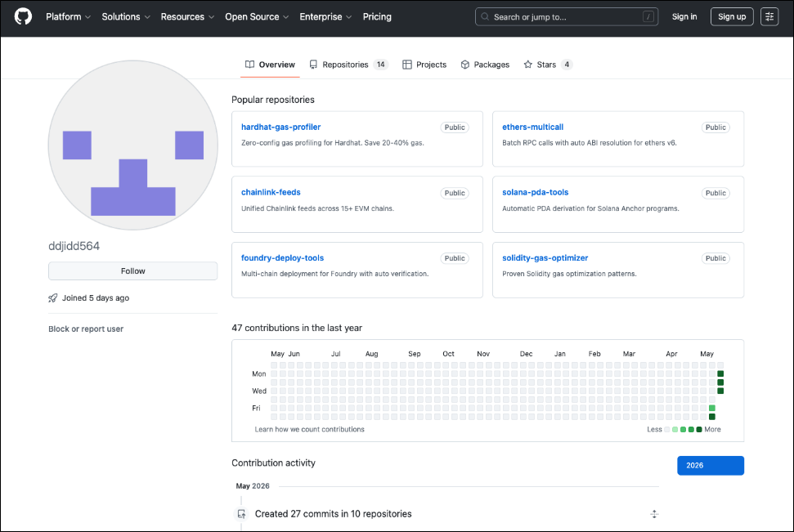Switch to the Stars tab
794x532 pixels.
[x=548, y=65]
